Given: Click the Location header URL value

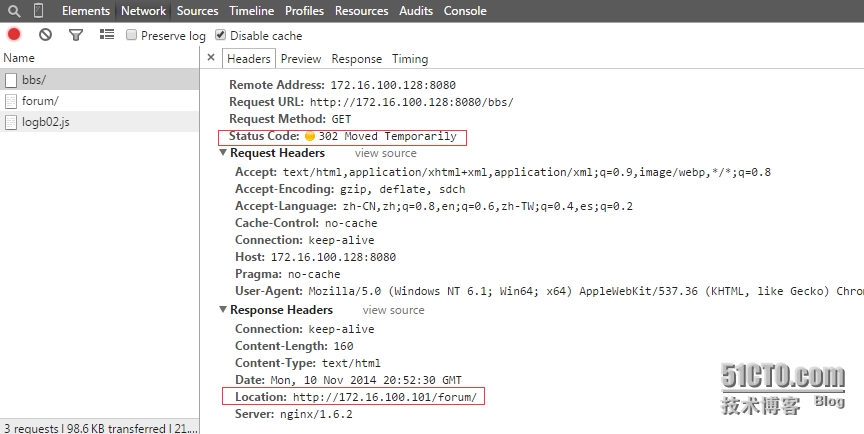Looking at the screenshot, I should click(x=385, y=397).
